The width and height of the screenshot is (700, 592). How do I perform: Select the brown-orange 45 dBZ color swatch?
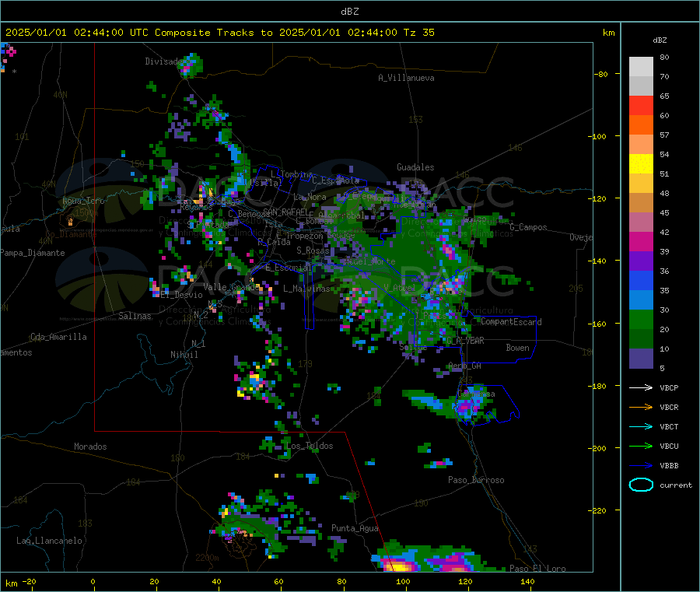pyautogui.click(x=641, y=203)
